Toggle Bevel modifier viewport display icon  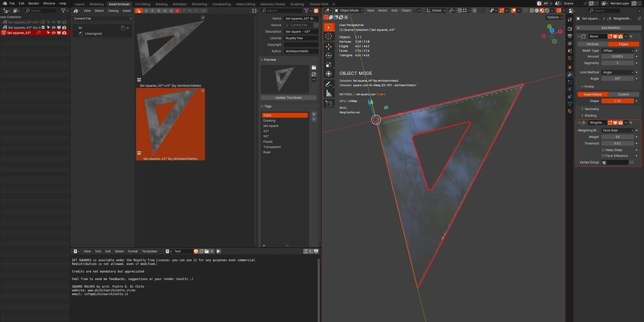615,36
